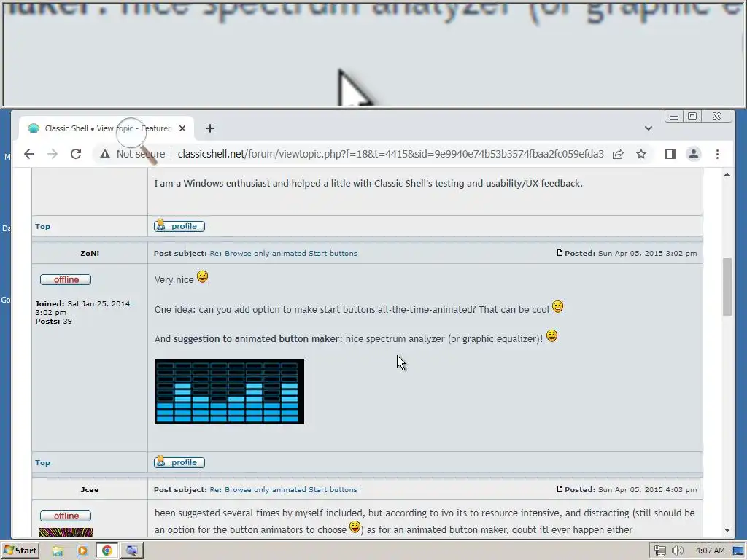The image size is (747, 560).
Task: Click the address bar URL
Action: point(390,154)
